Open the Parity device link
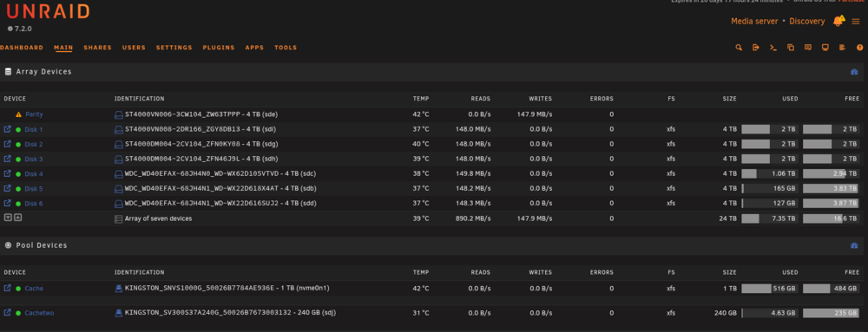 click(34, 114)
